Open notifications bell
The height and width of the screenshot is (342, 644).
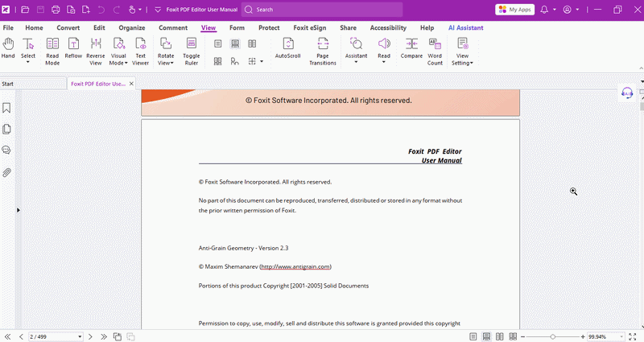544,10
